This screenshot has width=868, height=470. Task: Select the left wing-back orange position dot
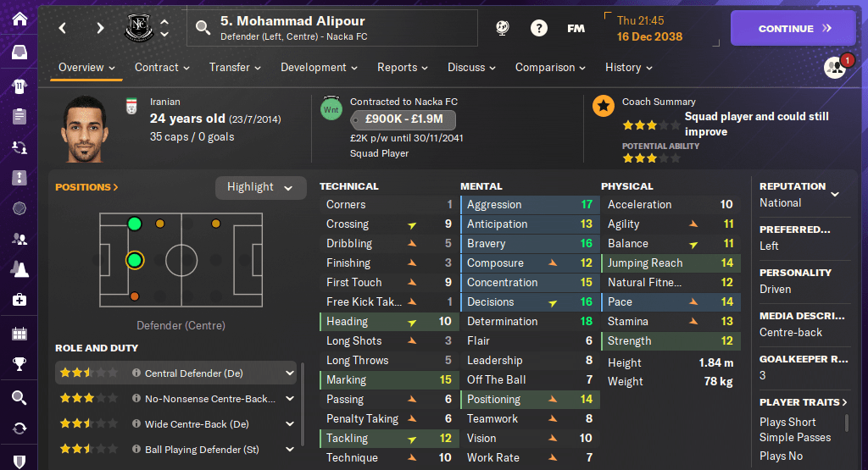tap(159, 224)
